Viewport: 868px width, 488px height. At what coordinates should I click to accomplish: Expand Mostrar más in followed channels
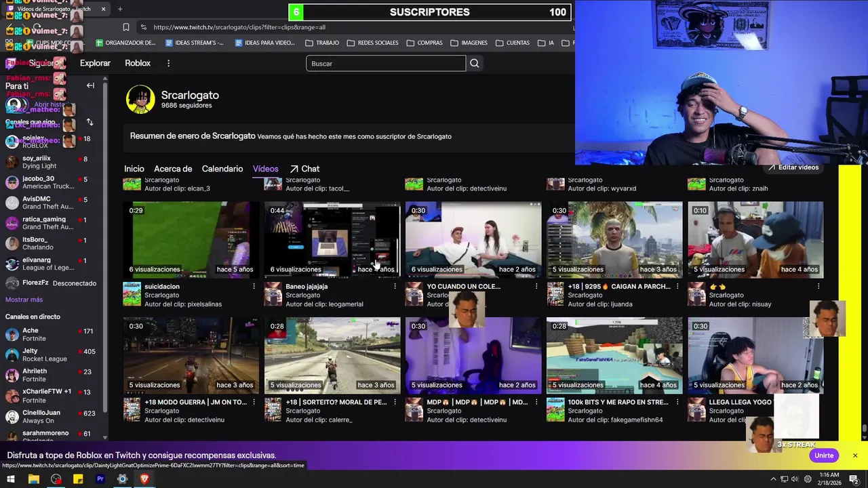pos(24,300)
